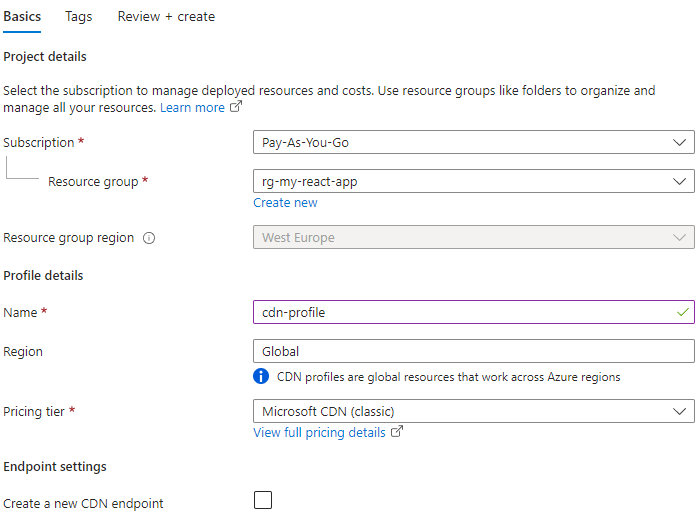The height and width of the screenshot is (523, 699).
Task: Enable Create a new CDN endpoint checkbox
Action: (x=263, y=500)
